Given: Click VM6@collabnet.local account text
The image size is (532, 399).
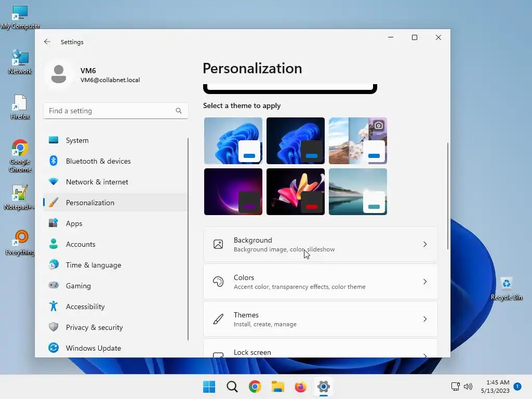Looking at the screenshot, I should click(x=110, y=80).
